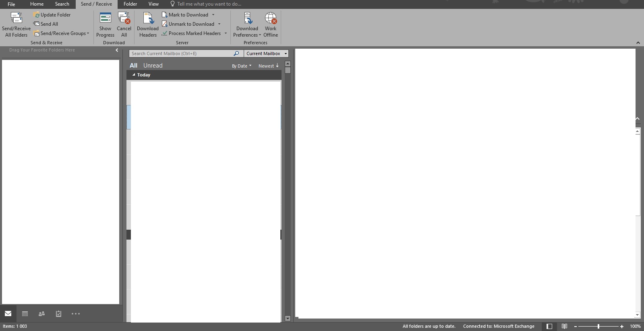Open the File tab
This screenshot has height=331, width=644.
pos(11,4)
